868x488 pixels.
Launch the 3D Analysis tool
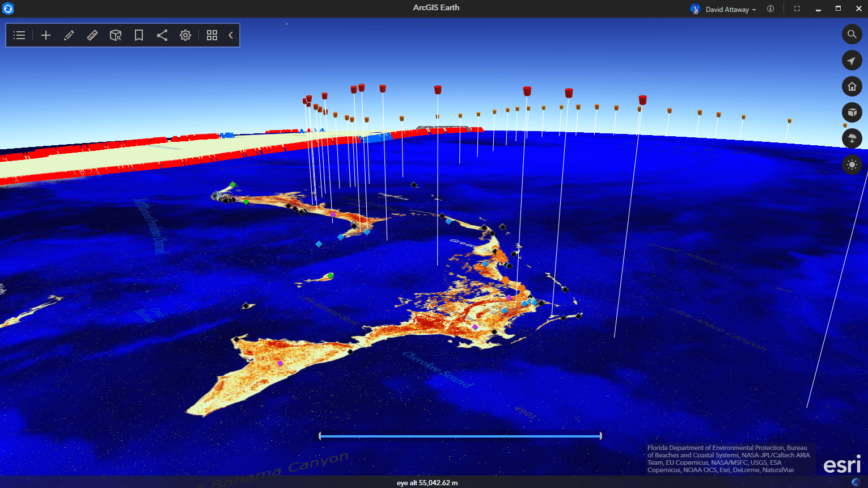coord(116,35)
